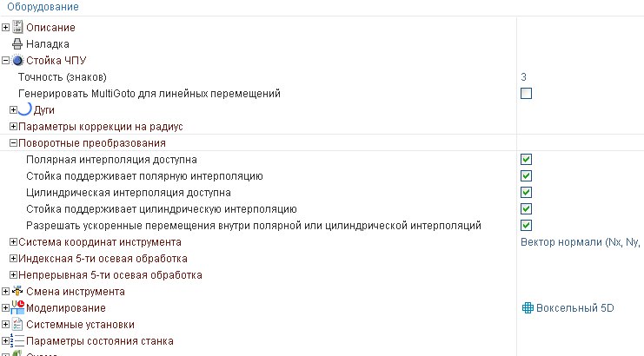644x356 pixels.
Task: Toggle Цилиндрическая интерполяция доступна checkbox
Action: coord(526,193)
